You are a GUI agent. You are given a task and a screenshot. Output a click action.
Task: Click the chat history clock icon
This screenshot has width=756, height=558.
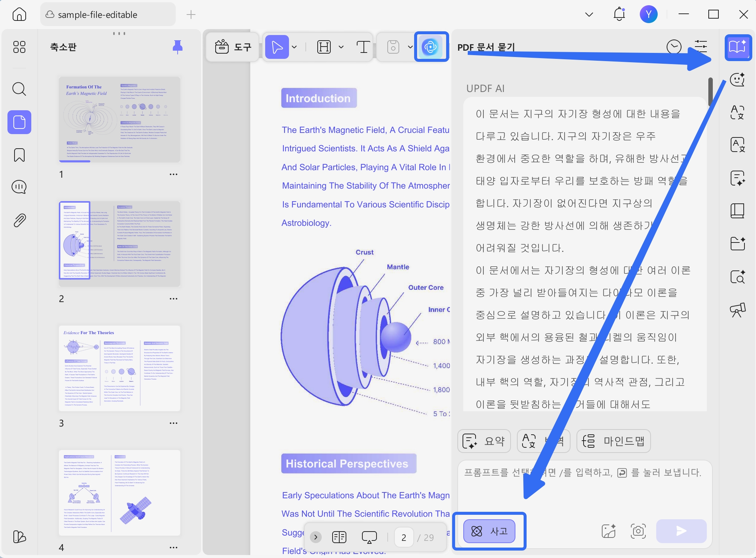click(x=674, y=47)
